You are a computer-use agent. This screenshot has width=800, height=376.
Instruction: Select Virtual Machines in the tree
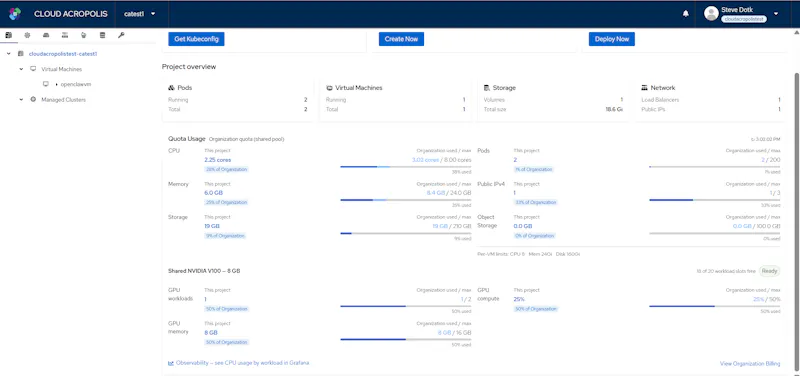[x=61, y=69]
